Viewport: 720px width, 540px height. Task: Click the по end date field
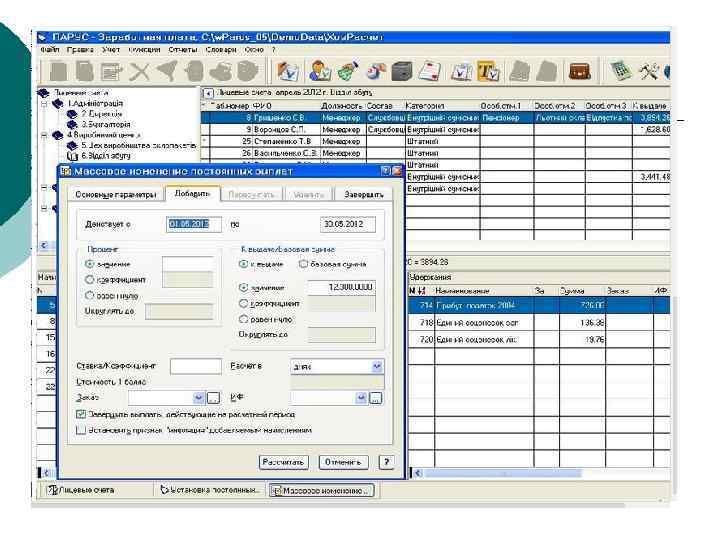coord(348,224)
